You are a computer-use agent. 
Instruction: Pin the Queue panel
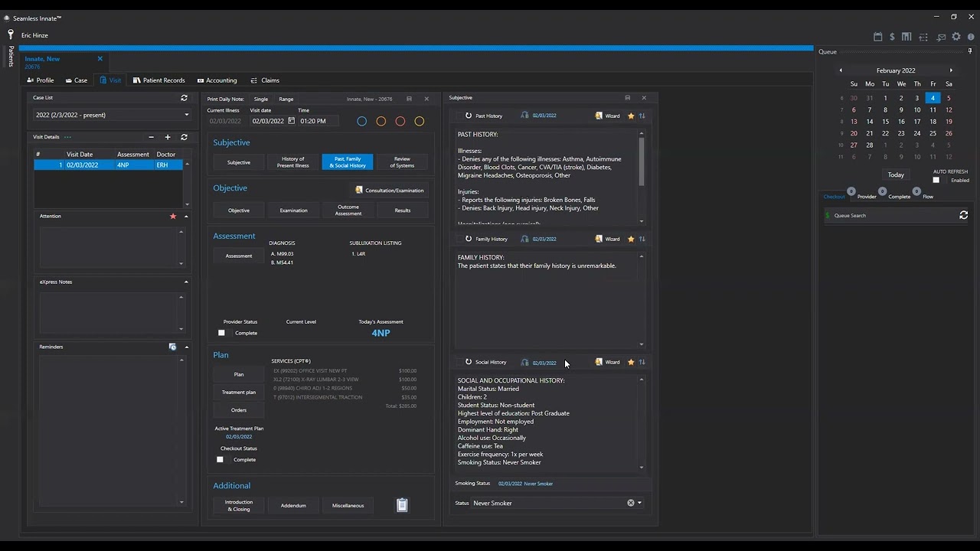point(970,51)
